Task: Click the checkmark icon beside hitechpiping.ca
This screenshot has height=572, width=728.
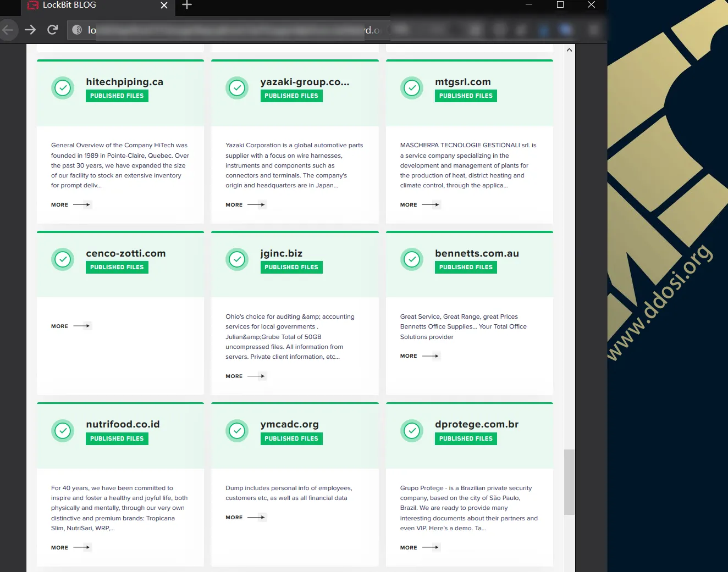Action: (x=63, y=88)
